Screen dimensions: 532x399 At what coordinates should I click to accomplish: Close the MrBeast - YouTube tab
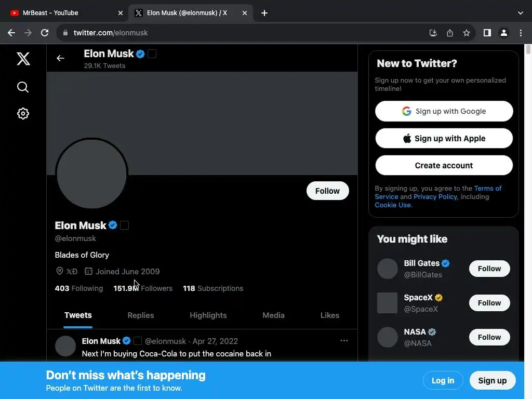[121, 13]
